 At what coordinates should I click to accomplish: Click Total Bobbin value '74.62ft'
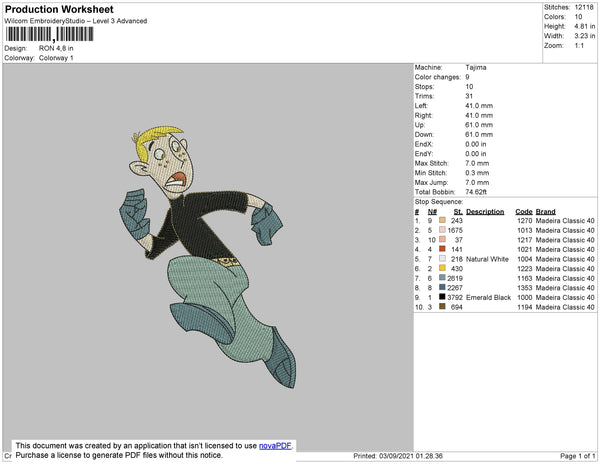(476, 192)
